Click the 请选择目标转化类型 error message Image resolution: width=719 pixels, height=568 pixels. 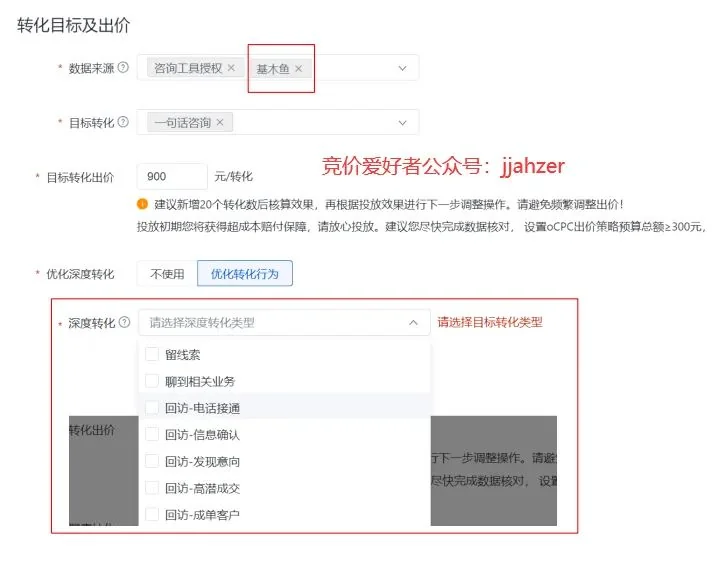(490, 322)
